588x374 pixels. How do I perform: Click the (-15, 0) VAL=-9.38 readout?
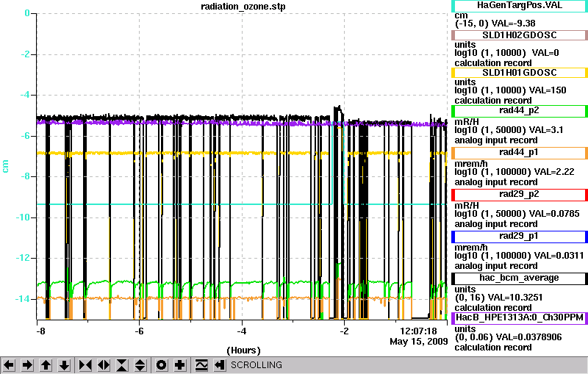[x=495, y=24]
